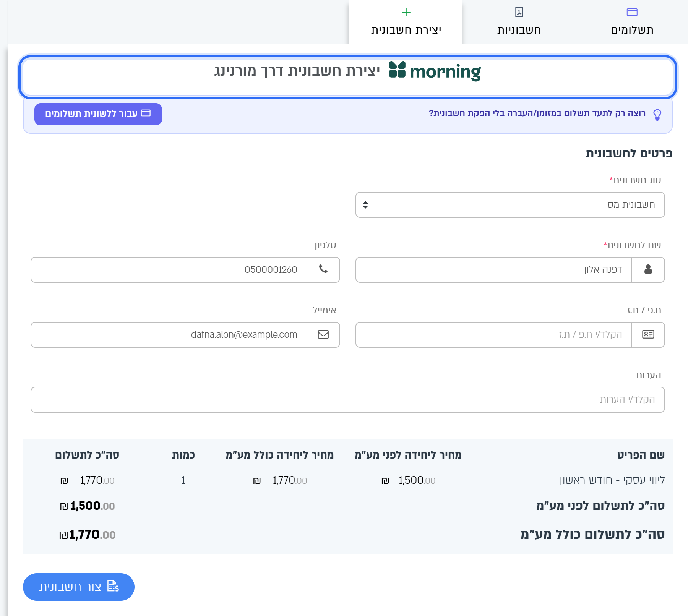Viewport: 688px width, 616px height.
Task: Click item name ליווי עסקי - חודש ראשון
Action: [x=612, y=480]
